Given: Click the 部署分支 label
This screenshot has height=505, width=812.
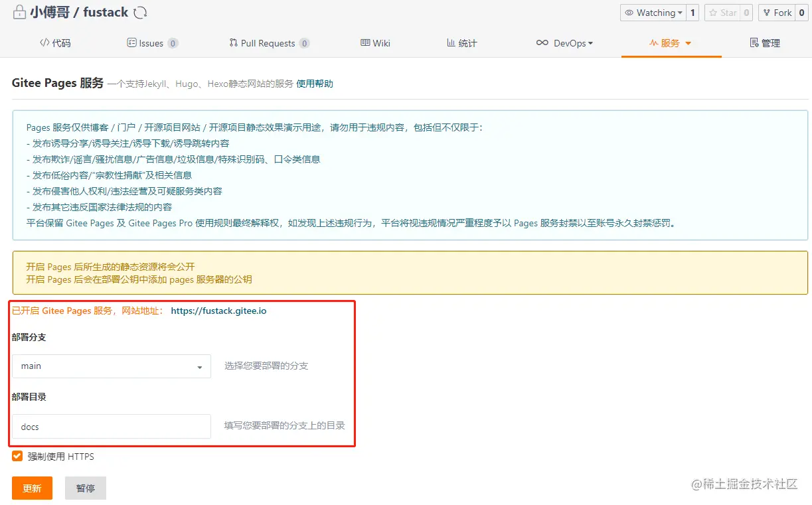Looking at the screenshot, I should (x=29, y=337).
